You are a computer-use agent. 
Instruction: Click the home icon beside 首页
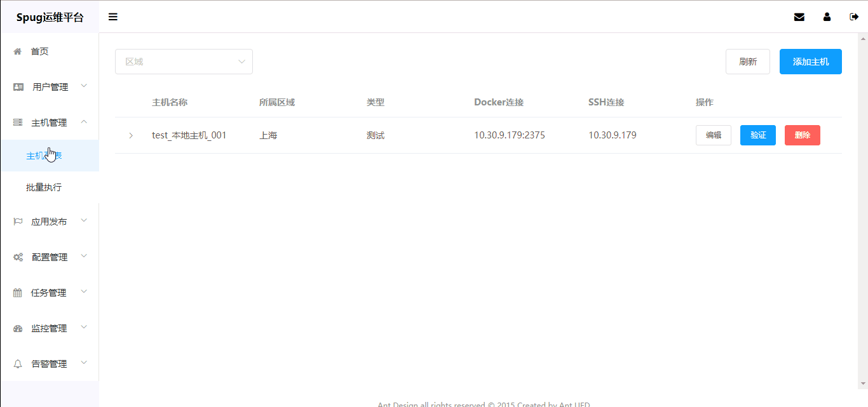[x=18, y=51]
